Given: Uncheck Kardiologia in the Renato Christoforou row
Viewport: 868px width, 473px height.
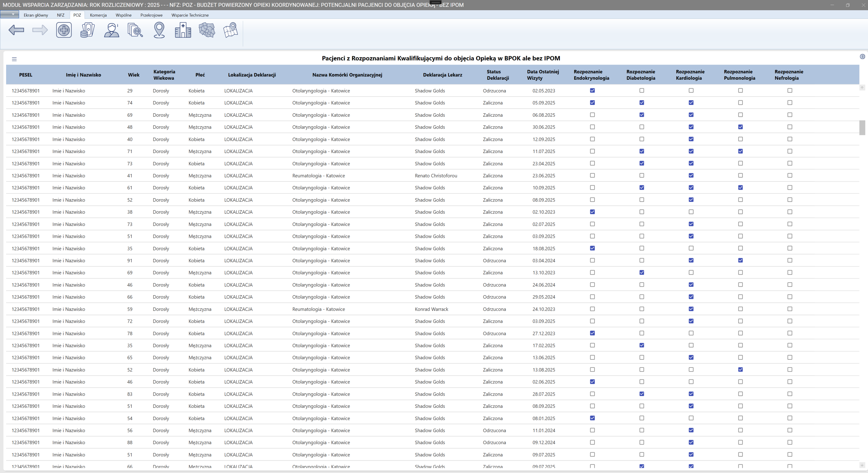Looking at the screenshot, I should pos(691,175).
